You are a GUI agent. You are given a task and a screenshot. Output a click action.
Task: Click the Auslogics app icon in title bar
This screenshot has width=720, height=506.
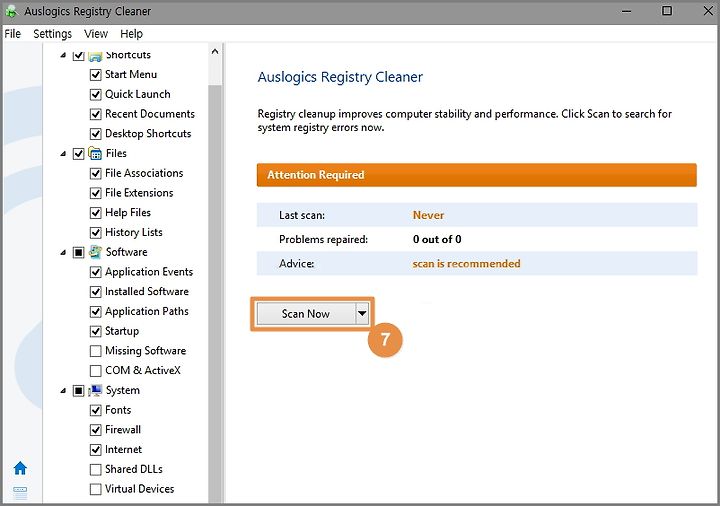[11, 11]
